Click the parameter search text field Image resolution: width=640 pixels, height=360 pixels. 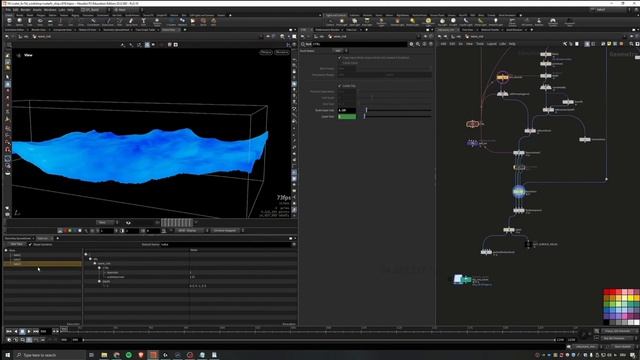(x=359, y=44)
